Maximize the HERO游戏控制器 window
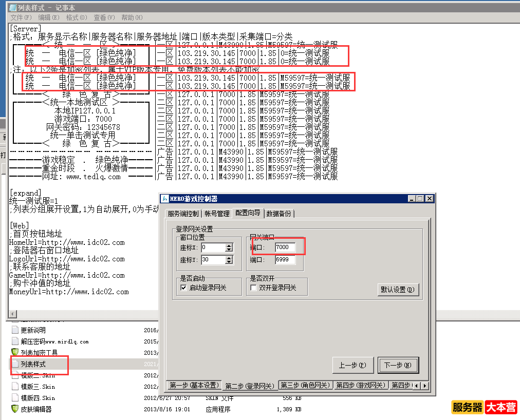 pyautogui.click(x=420, y=199)
